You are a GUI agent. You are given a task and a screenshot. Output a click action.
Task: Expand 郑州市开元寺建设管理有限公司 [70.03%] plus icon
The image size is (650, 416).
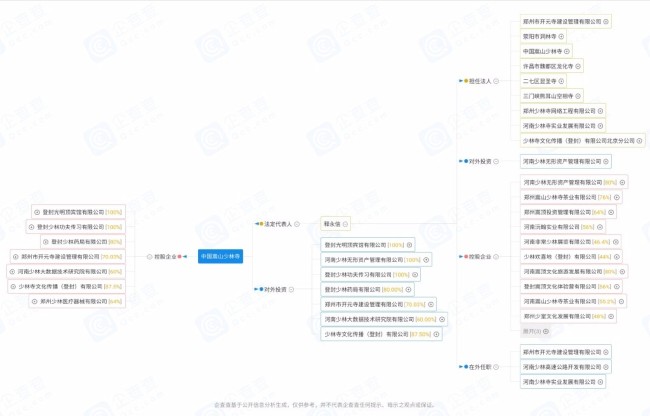[x=16, y=257]
